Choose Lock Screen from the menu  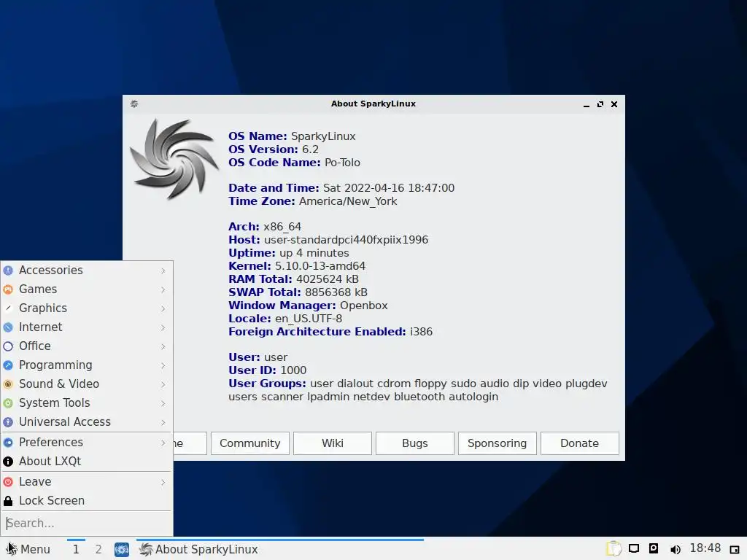coord(86,501)
